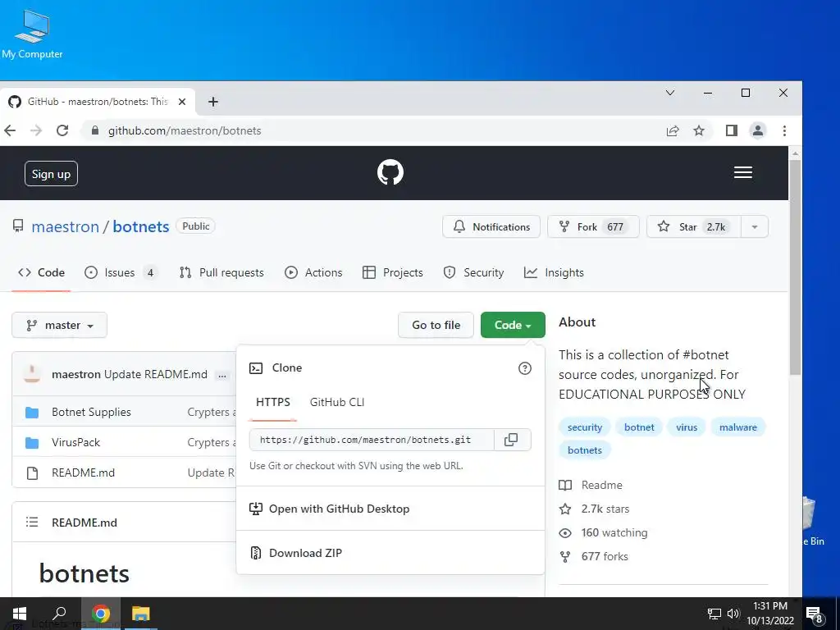Open the README.md file row

click(83, 472)
